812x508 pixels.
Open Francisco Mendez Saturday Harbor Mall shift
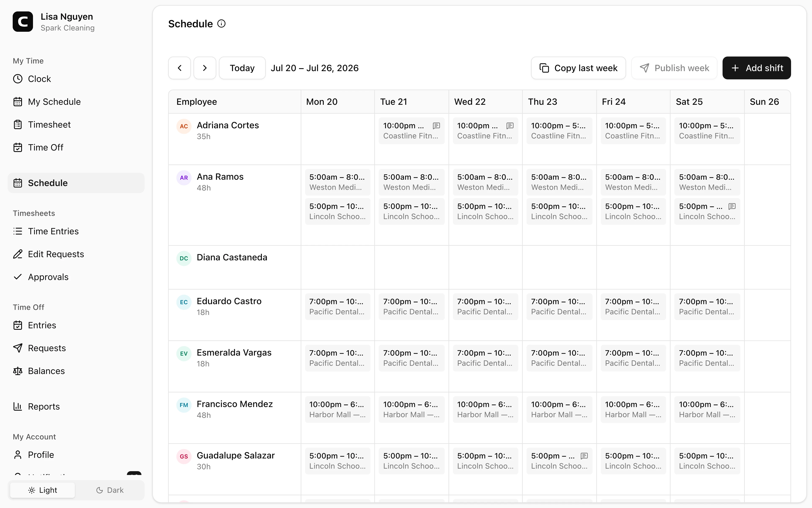click(707, 410)
